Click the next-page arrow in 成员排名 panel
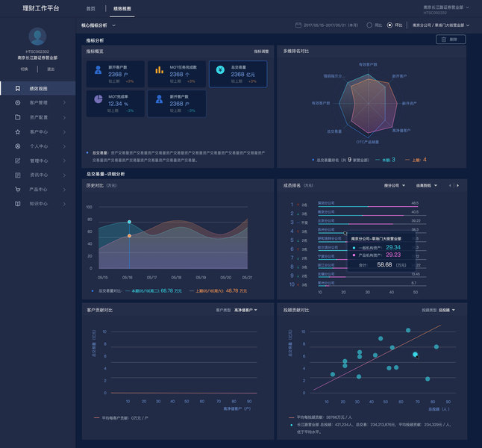 click(457, 185)
